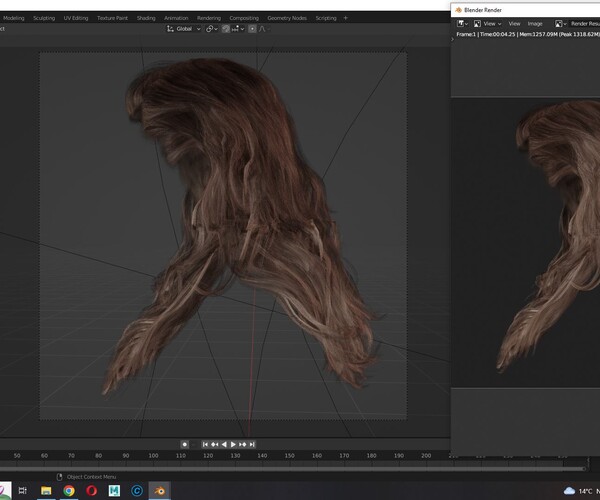Click the weather cloud icon in system tray
This screenshot has height=500, width=600.
click(569, 491)
